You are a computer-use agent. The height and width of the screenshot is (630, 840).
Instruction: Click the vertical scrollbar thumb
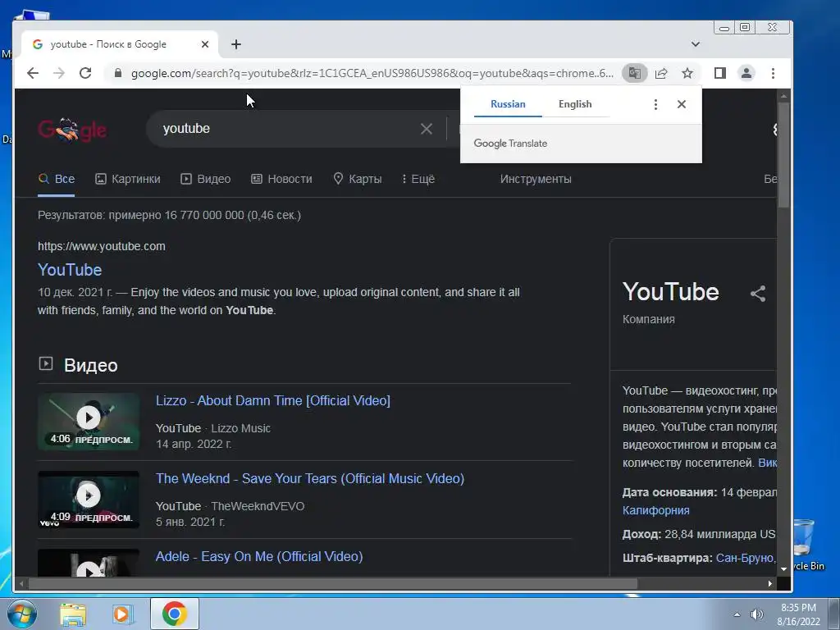[783, 155]
